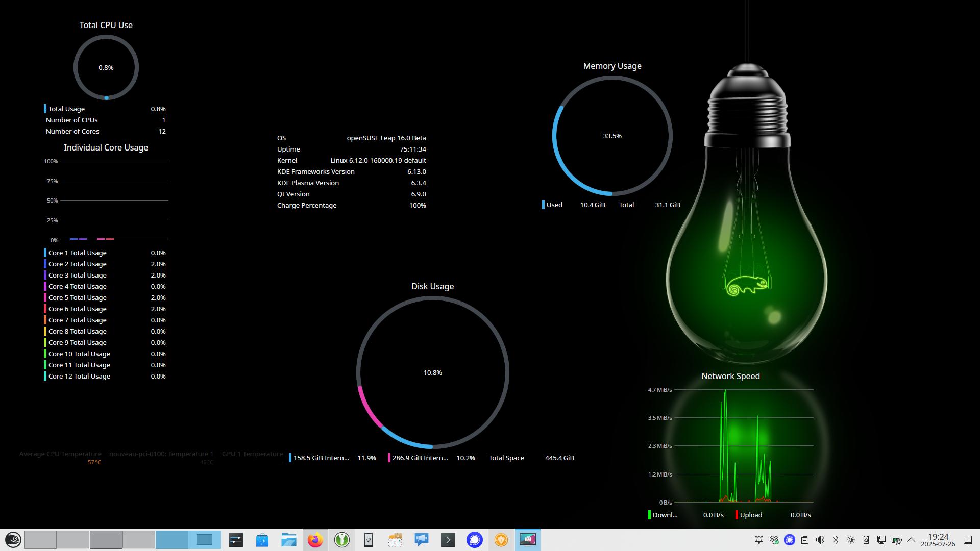This screenshot has height=551, width=980.
Task: Click the Disk Usage ring showing 10.8%
Action: [432, 372]
